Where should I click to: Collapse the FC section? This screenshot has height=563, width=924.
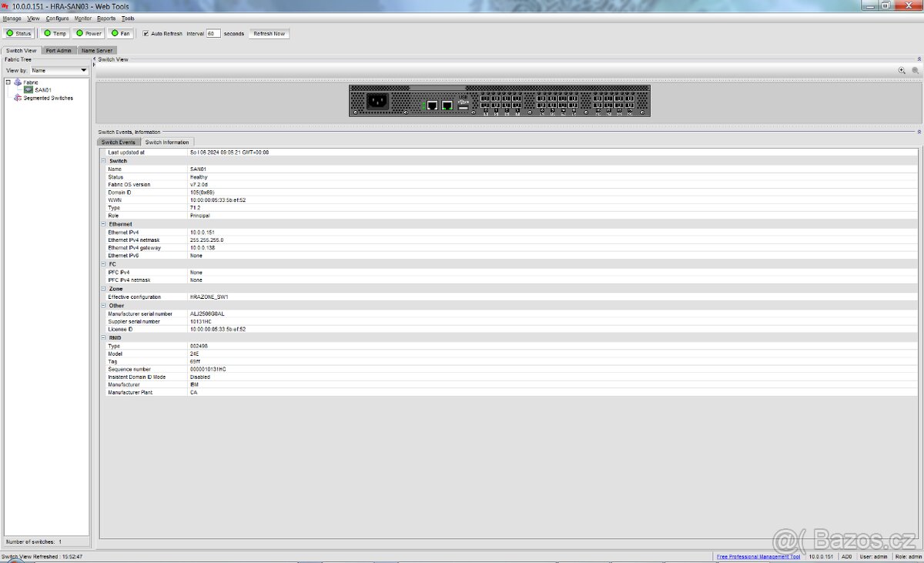[104, 264]
